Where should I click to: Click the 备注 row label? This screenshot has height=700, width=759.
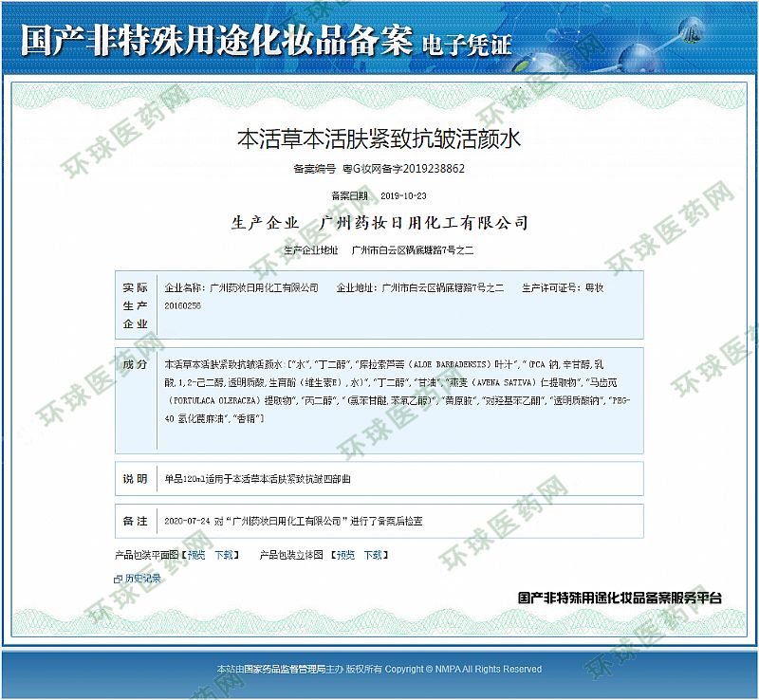[135, 521]
